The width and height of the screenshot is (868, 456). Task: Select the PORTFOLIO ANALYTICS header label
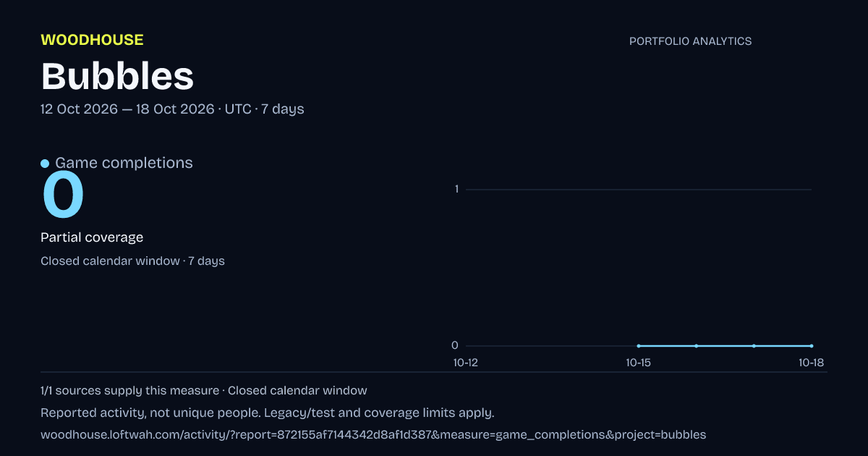pyautogui.click(x=690, y=41)
